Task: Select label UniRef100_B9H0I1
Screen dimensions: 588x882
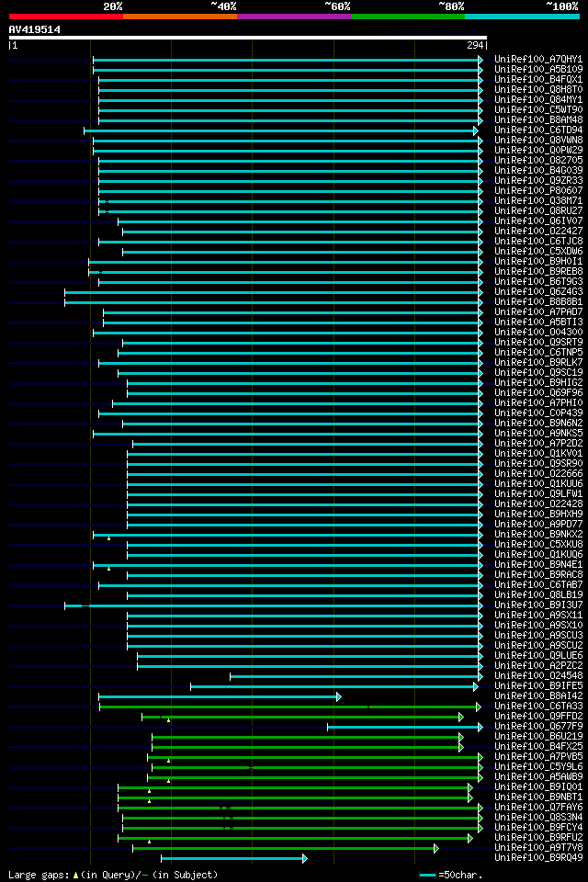Action: [538, 262]
